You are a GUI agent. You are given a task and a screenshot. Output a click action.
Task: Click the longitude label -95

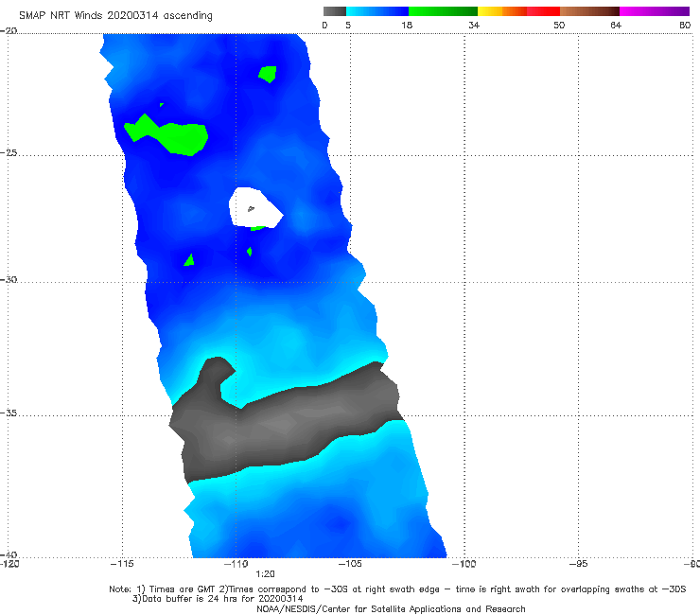(x=578, y=564)
